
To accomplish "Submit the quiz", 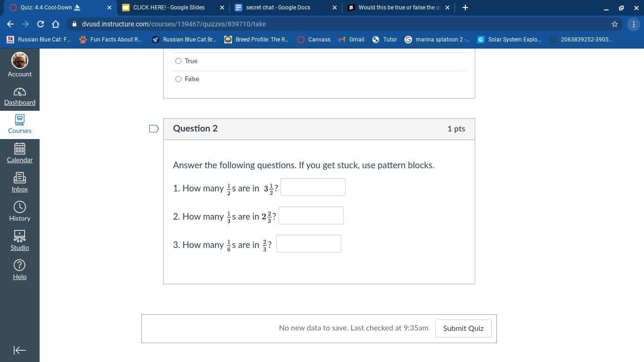I will point(463,329).
